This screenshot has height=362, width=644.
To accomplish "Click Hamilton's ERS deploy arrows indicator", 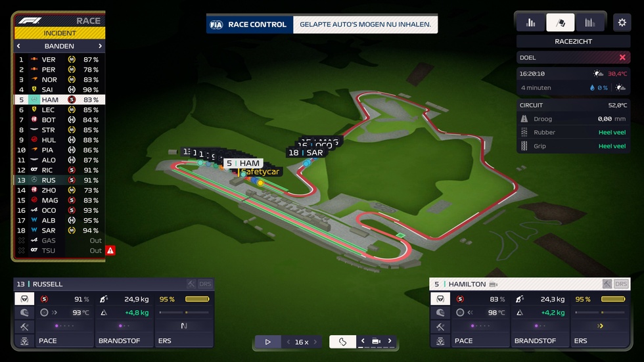I will click(600, 326).
